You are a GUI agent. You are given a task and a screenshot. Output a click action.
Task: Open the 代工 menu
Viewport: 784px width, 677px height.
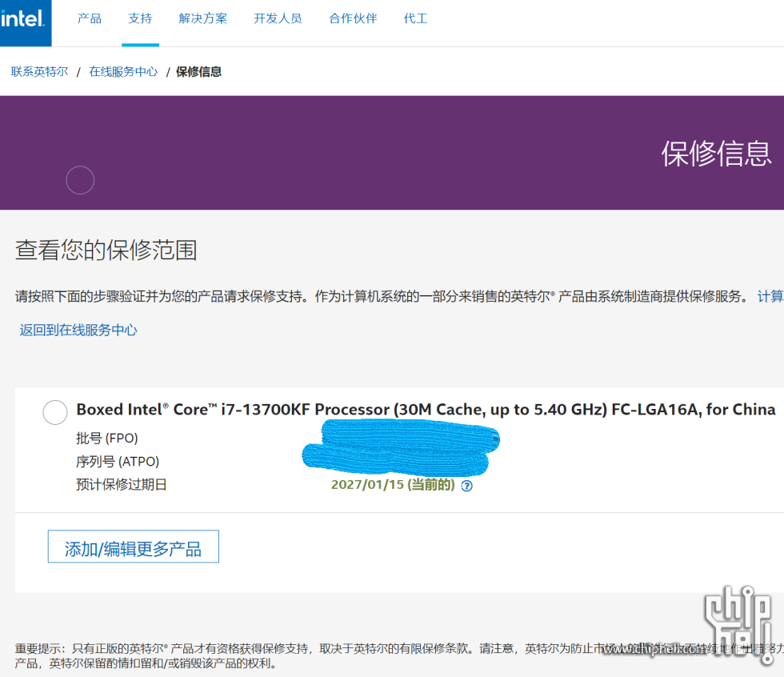point(415,18)
